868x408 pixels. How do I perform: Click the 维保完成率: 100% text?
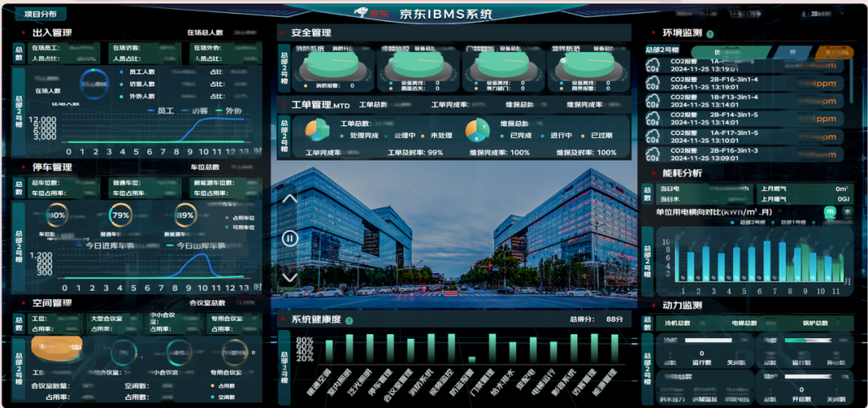point(500,153)
